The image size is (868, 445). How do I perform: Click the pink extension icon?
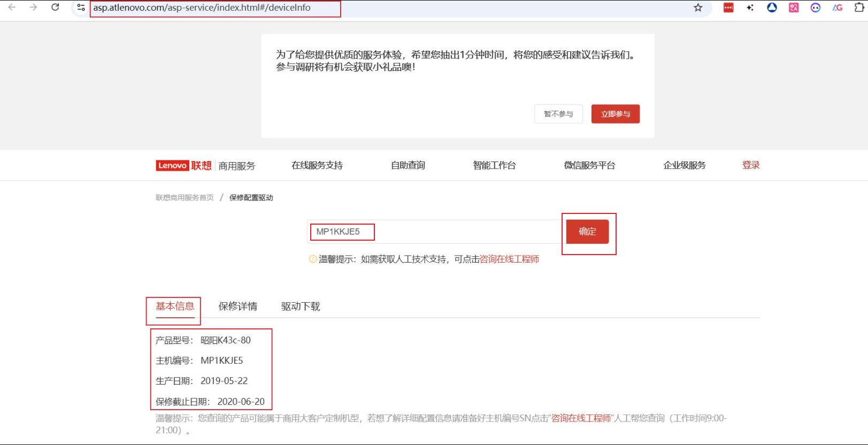click(794, 7)
